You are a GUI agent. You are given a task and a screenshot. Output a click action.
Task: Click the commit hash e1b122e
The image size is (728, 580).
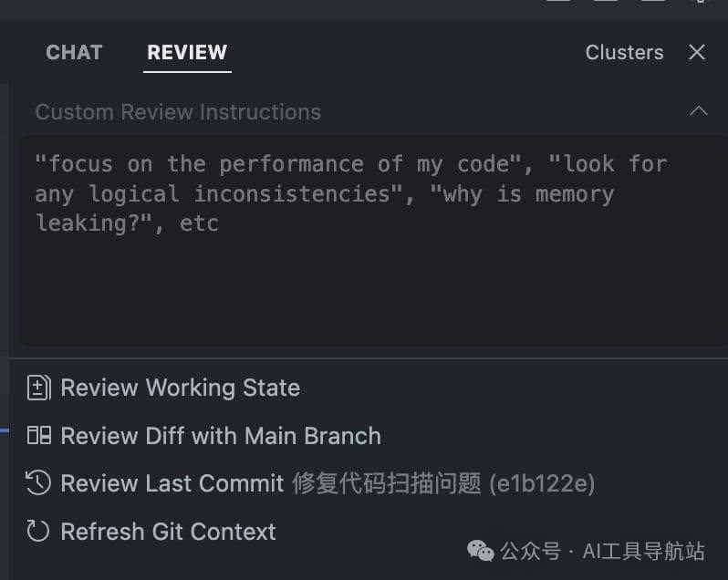click(542, 482)
